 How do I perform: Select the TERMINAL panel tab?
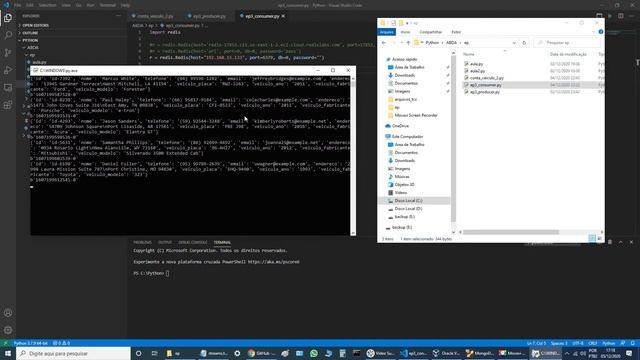(222, 242)
